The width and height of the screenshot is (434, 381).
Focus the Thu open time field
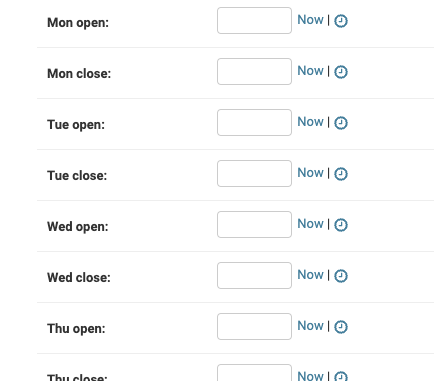[254, 327]
